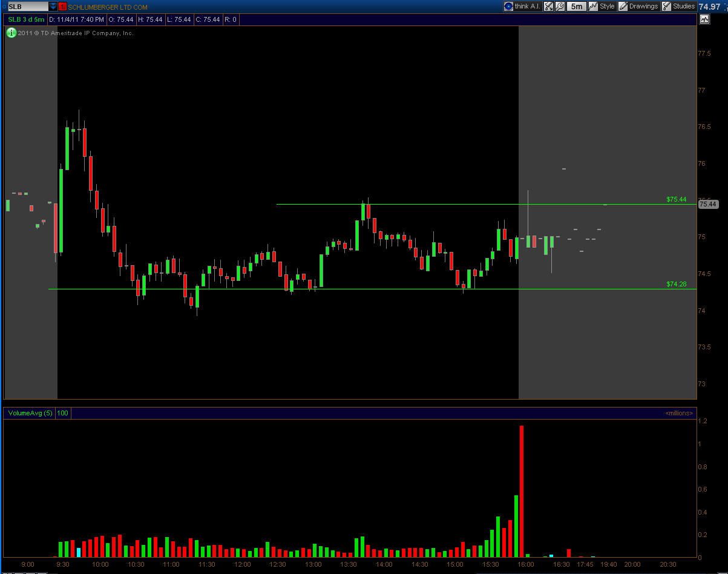Select the $74.28 price level line label
Viewport: 728px width, 574px height.
pyautogui.click(x=676, y=284)
